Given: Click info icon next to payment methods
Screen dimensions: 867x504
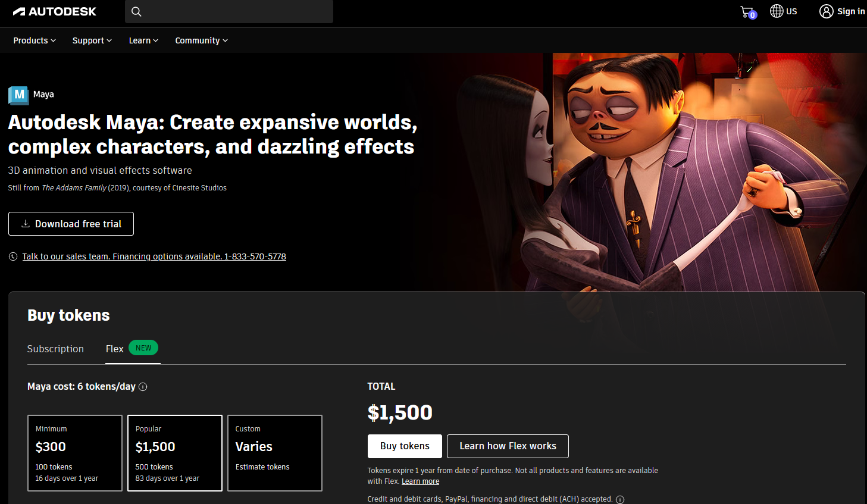Looking at the screenshot, I should tap(620, 499).
